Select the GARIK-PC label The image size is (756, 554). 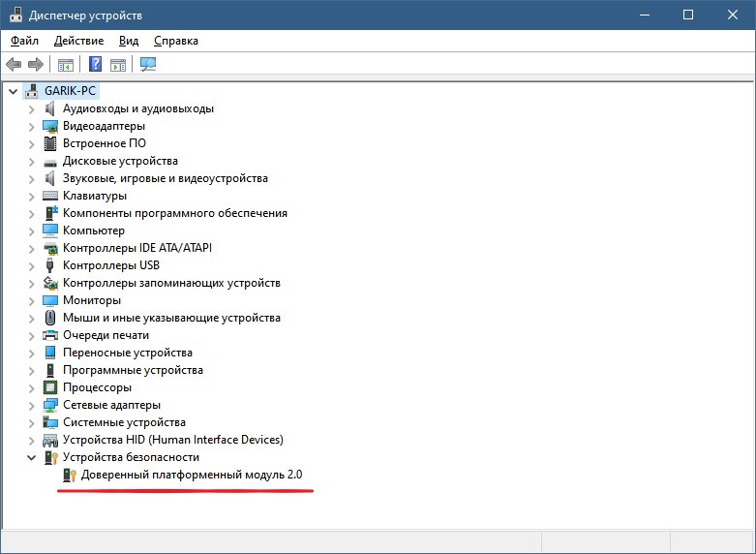[71, 91]
